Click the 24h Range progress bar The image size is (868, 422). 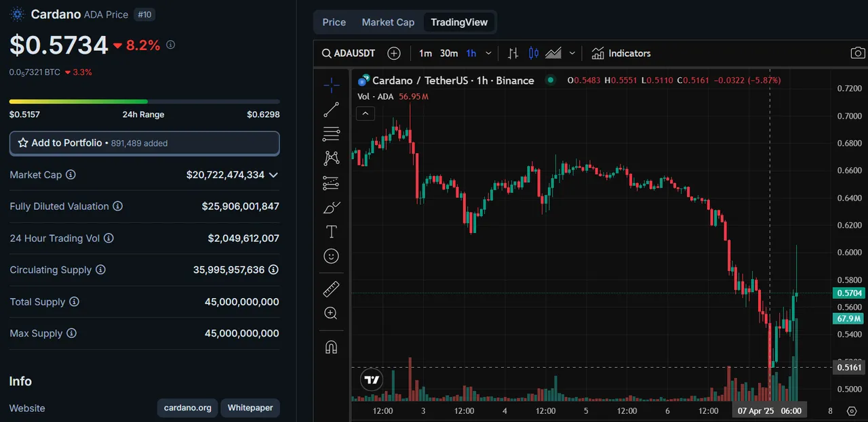point(144,102)
